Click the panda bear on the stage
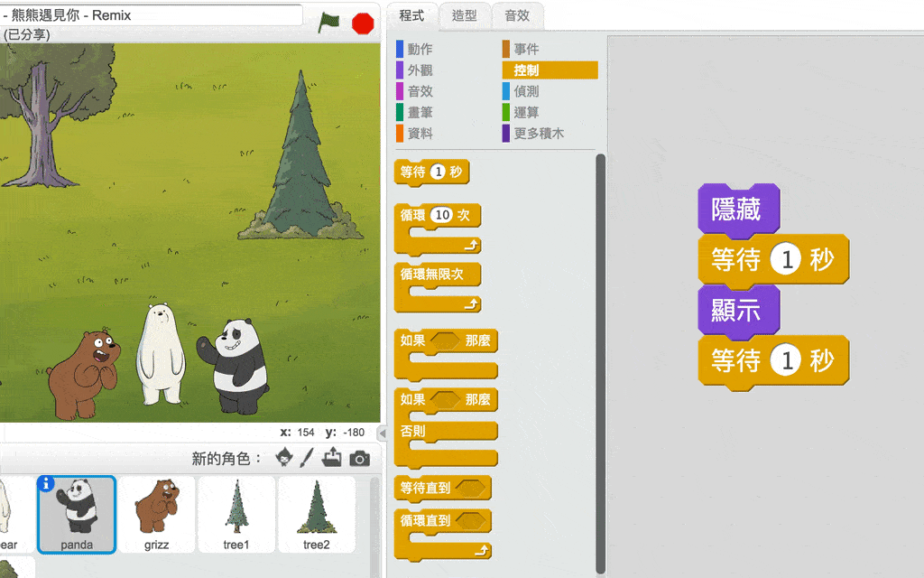Image resolution: width=924 pixels, height=578 pixels. point(236,366)
